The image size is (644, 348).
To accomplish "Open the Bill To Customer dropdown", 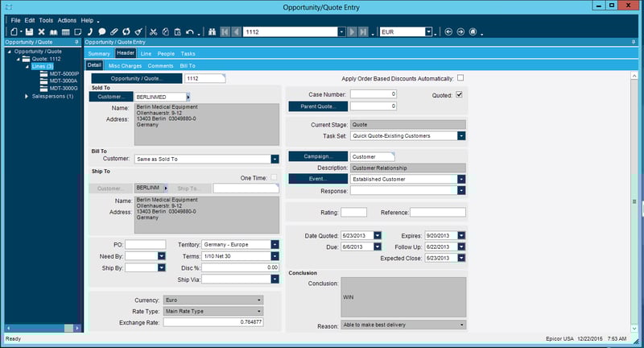I will (275, 159).
